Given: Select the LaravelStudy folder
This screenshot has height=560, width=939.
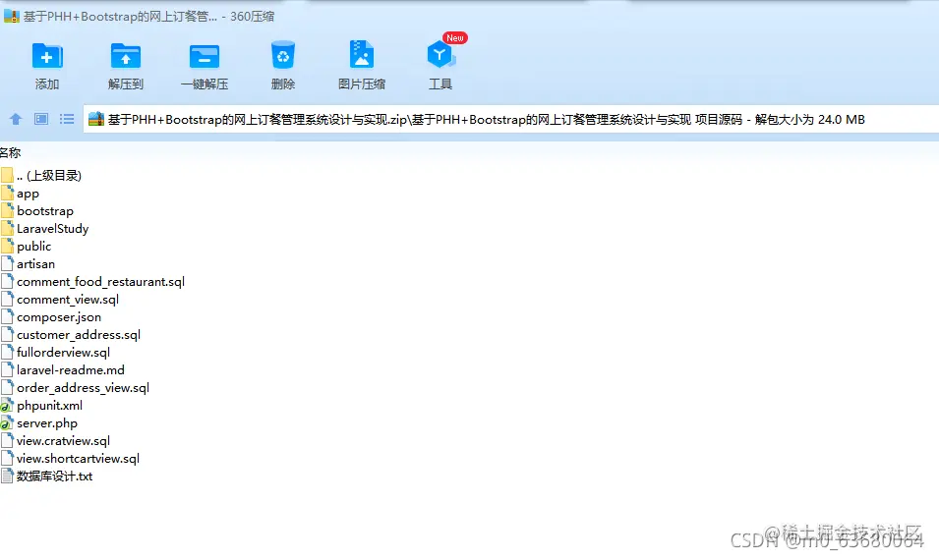Looking at the screenshot, I should point(45,229).
